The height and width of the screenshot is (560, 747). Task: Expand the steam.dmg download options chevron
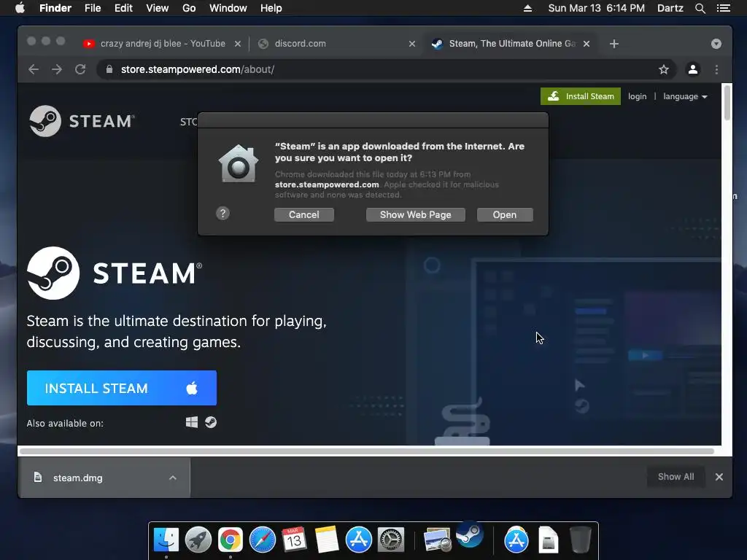pos(173,478)
